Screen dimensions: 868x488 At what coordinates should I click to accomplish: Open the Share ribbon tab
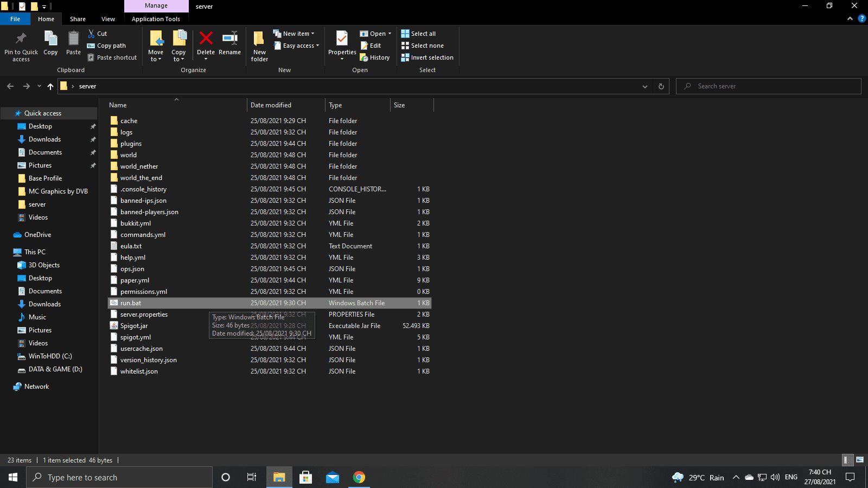[78, 19]
